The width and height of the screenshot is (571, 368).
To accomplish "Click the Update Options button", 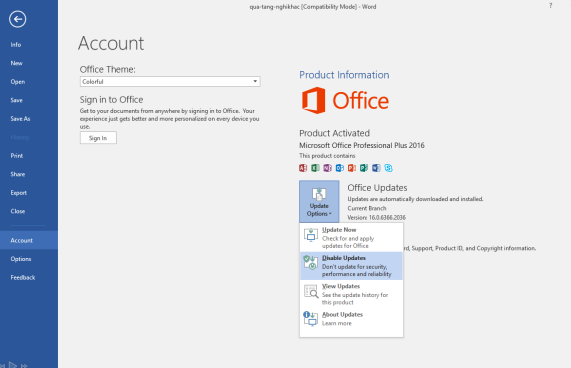I will click(x=319, y=201).
